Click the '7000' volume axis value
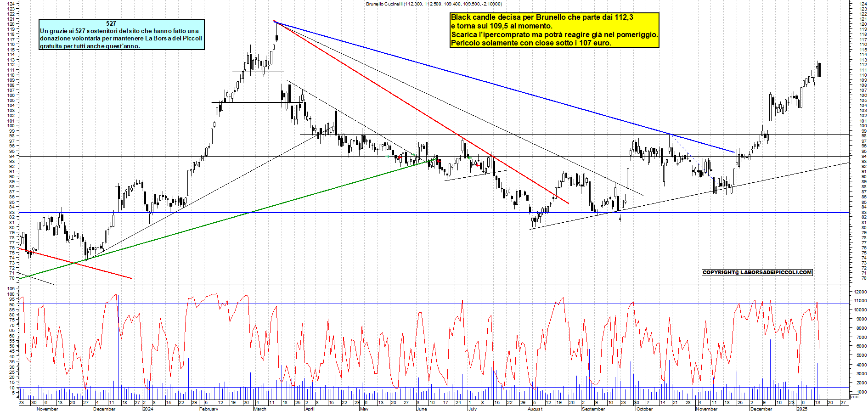The height and width of the screenshot is (411, 868). tap(861, 338)
